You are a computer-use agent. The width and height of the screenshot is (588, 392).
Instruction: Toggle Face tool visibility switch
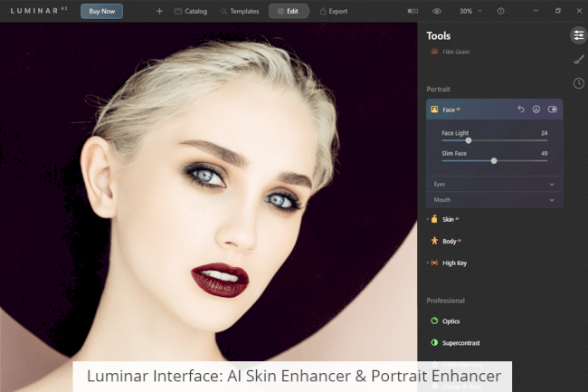pyautogui.click(x=553, y=110)
